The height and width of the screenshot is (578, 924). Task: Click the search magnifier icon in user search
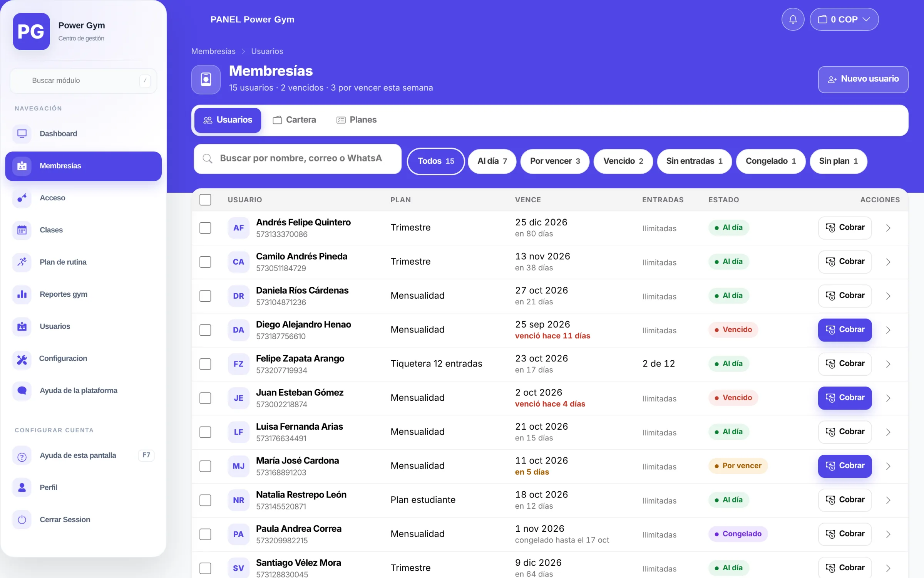click(208, 158)
